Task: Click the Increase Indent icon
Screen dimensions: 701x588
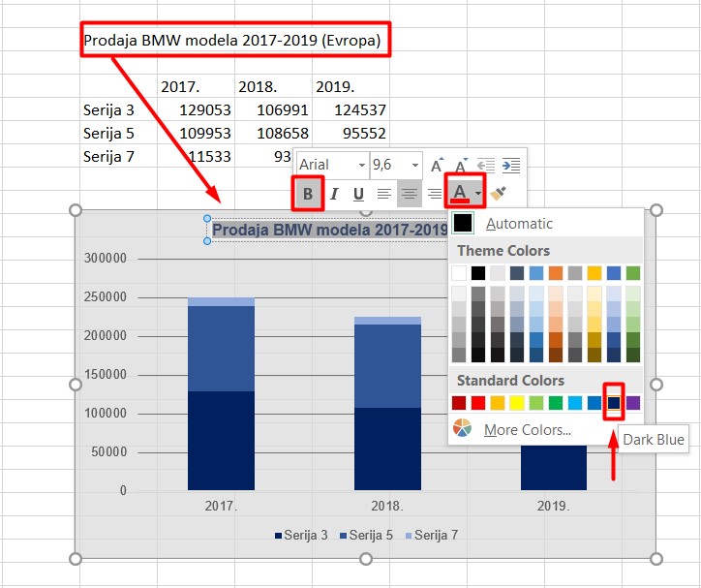Action: tap(511, 166)
